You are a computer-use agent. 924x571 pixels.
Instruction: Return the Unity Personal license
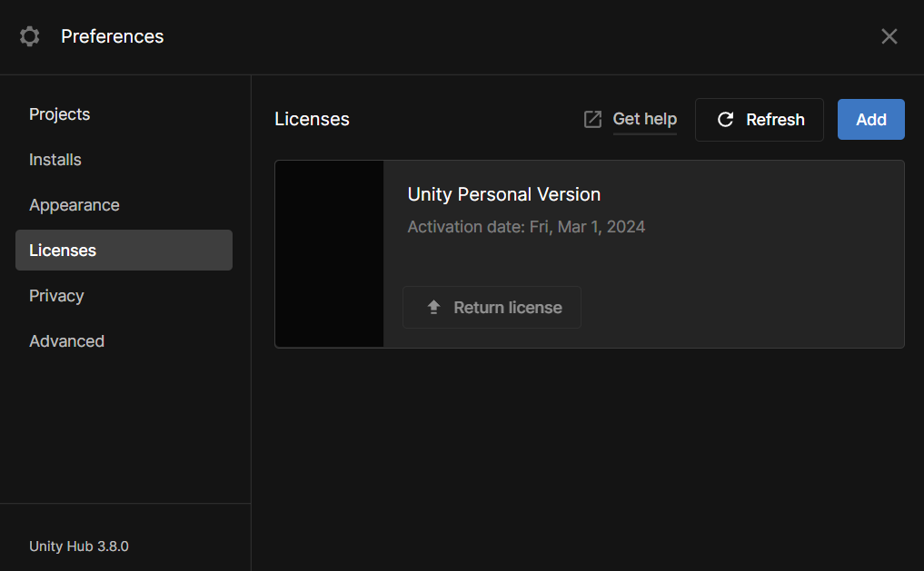[x=492, y=307]
